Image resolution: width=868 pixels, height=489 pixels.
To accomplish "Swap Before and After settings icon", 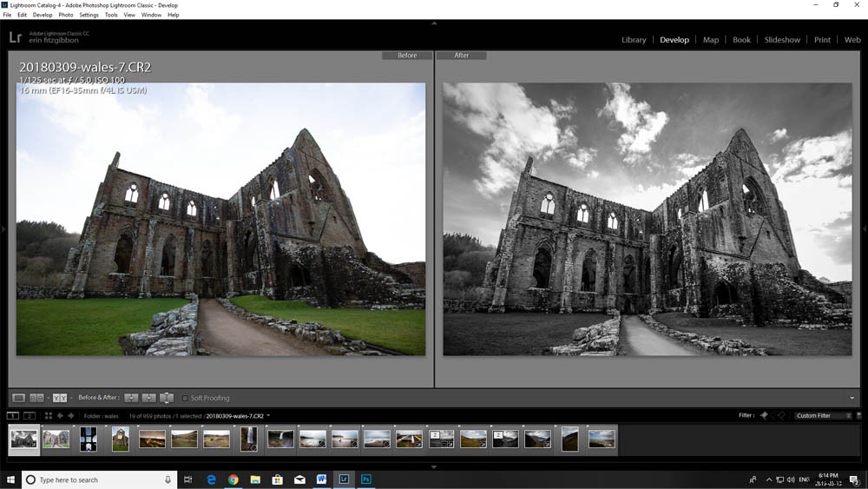I will point(166,398).
